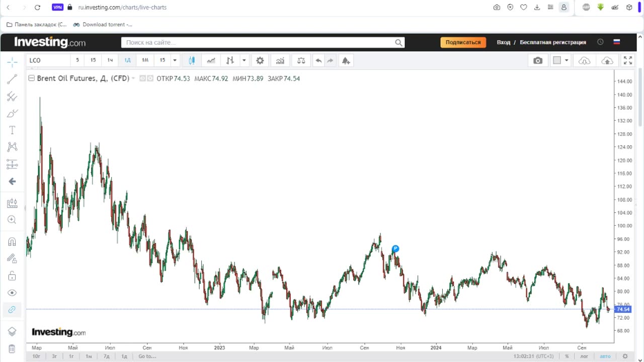Toggle the лог logarithmic scale
This screenshot has width=644, height=362.
584,356
